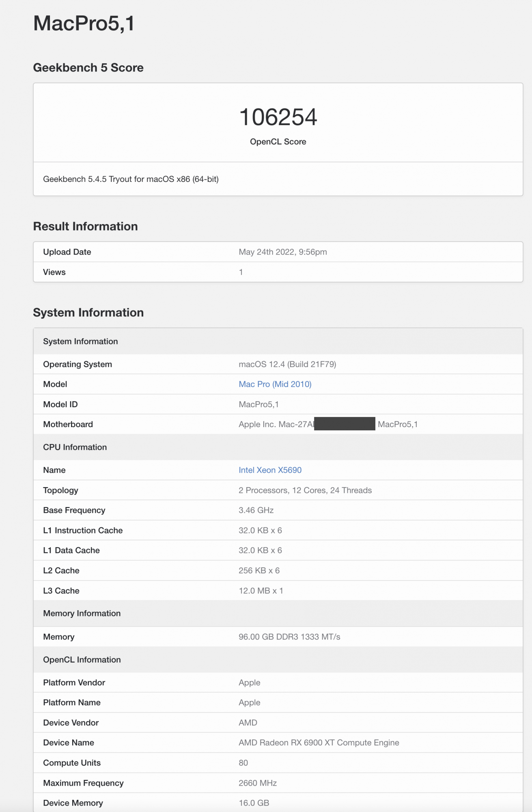Select the CPU Information section header

click(75, 447)
